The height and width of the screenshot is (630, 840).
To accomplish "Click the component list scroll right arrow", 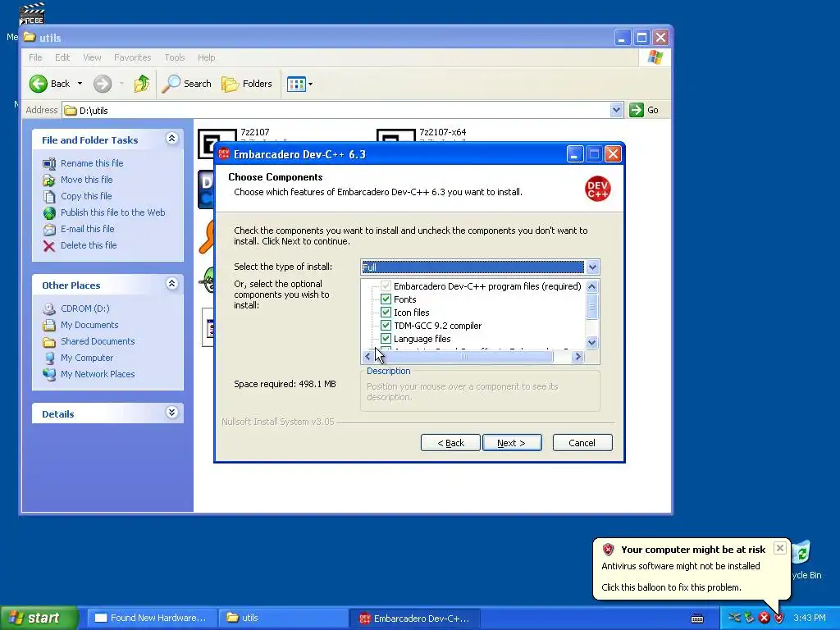I will pos(577,356).
